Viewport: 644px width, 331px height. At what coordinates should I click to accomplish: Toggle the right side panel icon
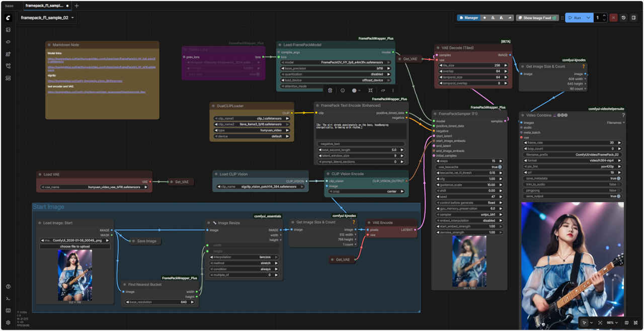click(x=633, y=18)
